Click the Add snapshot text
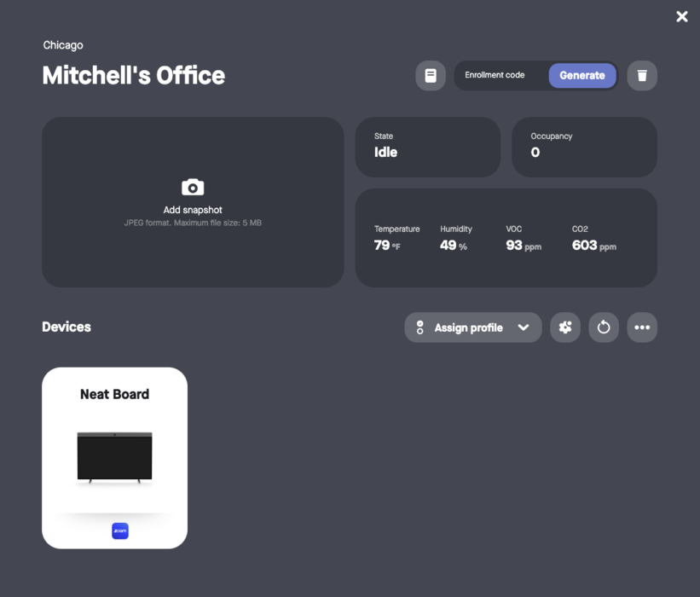 [193, 210]
